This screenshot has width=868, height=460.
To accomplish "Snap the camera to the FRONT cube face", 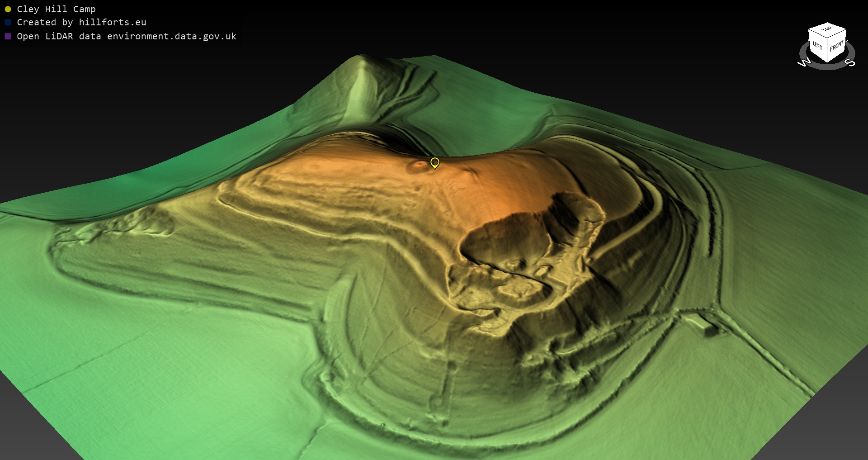I will tap(837, 46).
